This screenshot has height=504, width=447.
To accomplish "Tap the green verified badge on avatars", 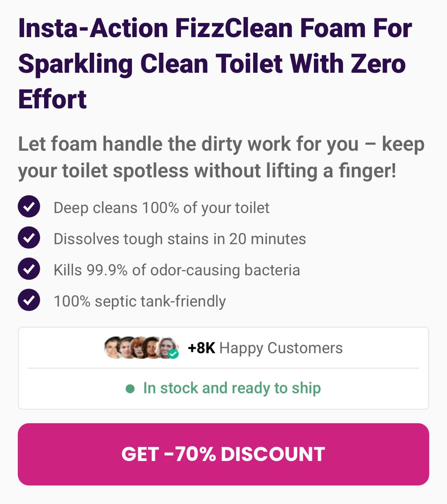I will (x=173, y=354).
